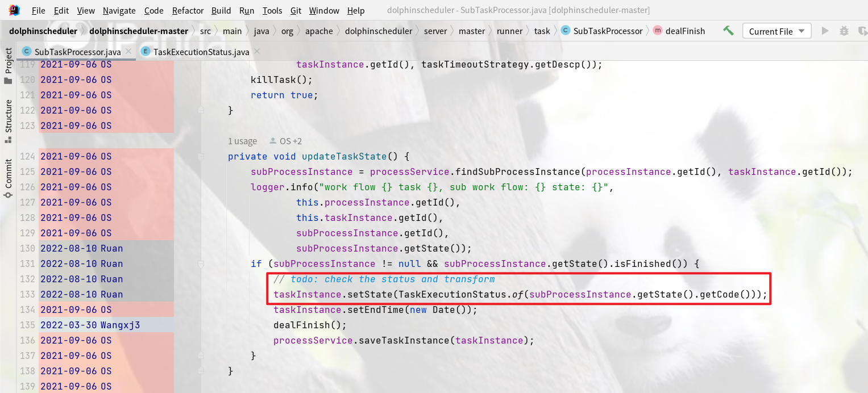Click the task breadcrumb
The image size is (868, 393).
542,31
